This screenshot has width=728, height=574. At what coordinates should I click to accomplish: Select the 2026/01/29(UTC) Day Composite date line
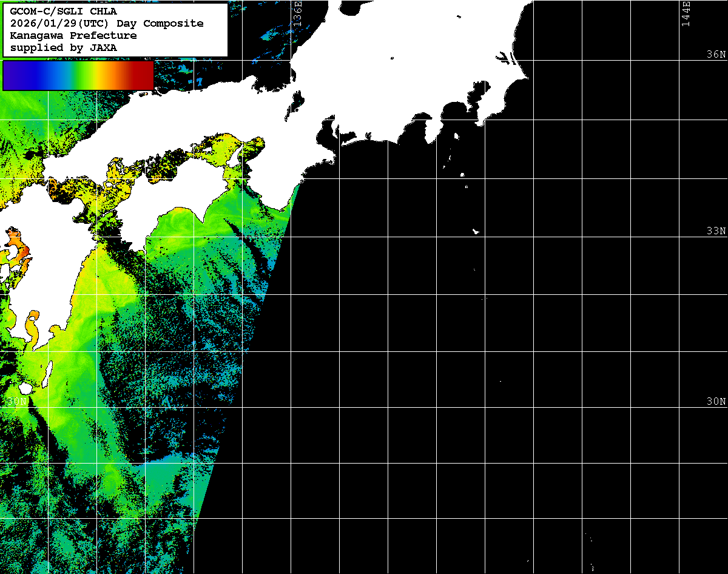[107, 23]
